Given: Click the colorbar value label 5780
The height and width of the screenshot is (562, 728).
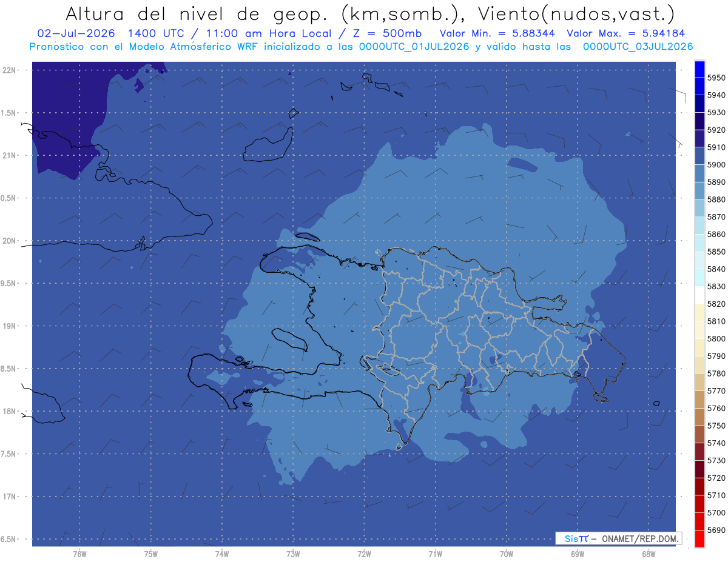Looking at the screenshot, I should (x=716, y=373).
